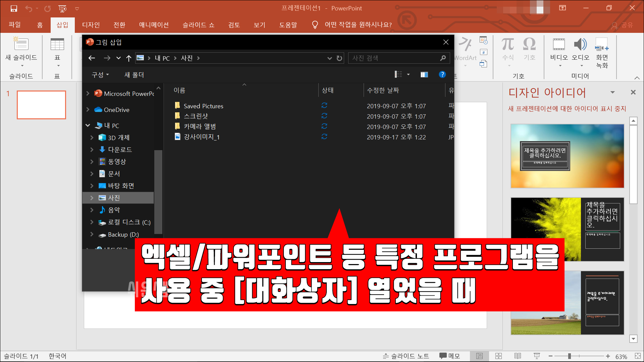This screenshot has height=362, width=644.
Task: Click the New Slide icon
Action: pos(21,45)
